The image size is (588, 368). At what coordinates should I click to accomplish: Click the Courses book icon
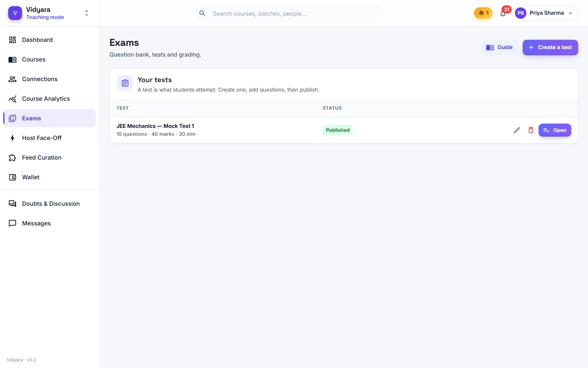[x=12, y=60]
